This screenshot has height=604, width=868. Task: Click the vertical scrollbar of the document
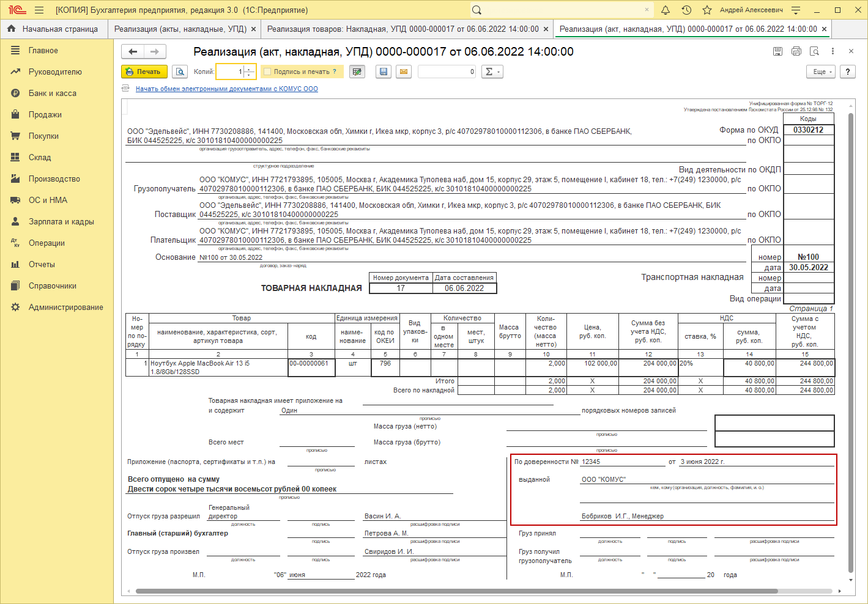pyautogui.click(x=851, y=342)
